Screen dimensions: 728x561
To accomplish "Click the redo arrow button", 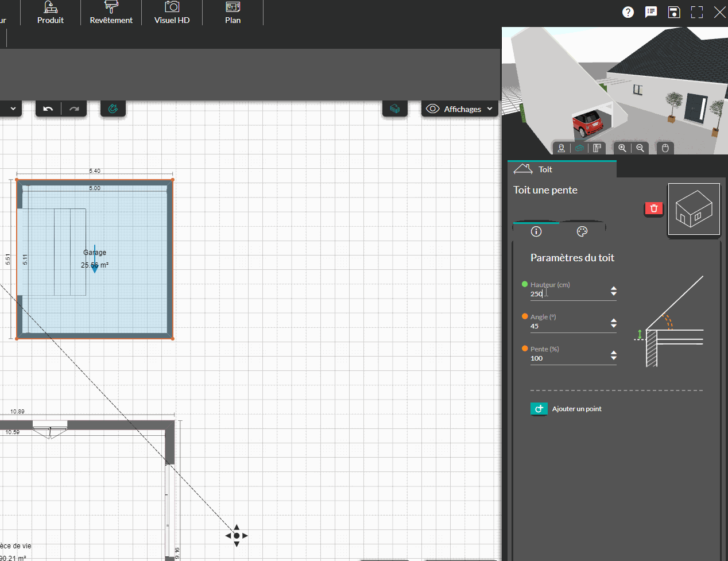I will [x=74, y=109].
